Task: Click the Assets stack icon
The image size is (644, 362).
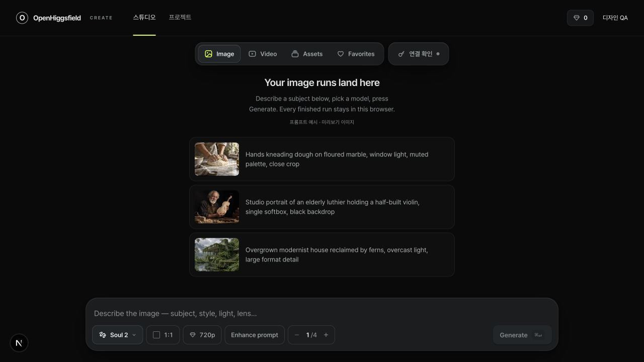Action: 295,54
